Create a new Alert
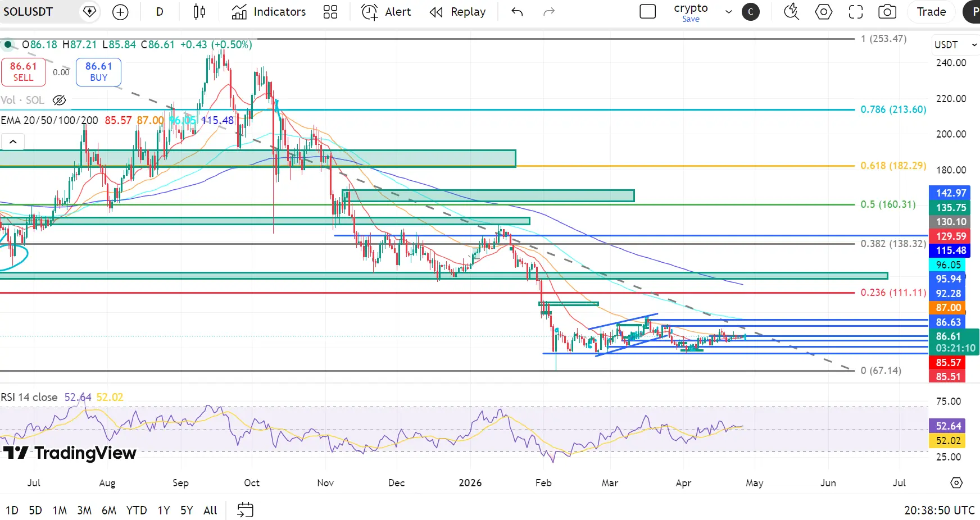The width and height of the screenshot is (980, 520). (386, 12)
